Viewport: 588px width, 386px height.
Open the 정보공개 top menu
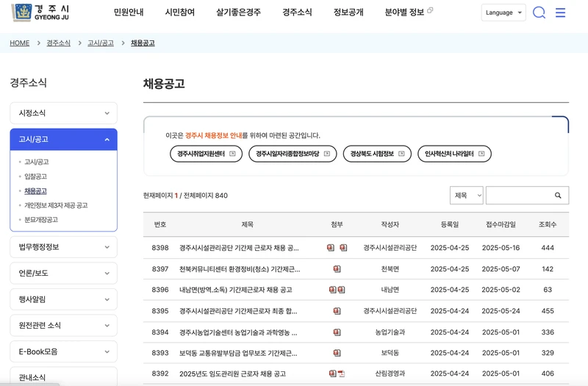pyautogui.click(x=348, y=12)
